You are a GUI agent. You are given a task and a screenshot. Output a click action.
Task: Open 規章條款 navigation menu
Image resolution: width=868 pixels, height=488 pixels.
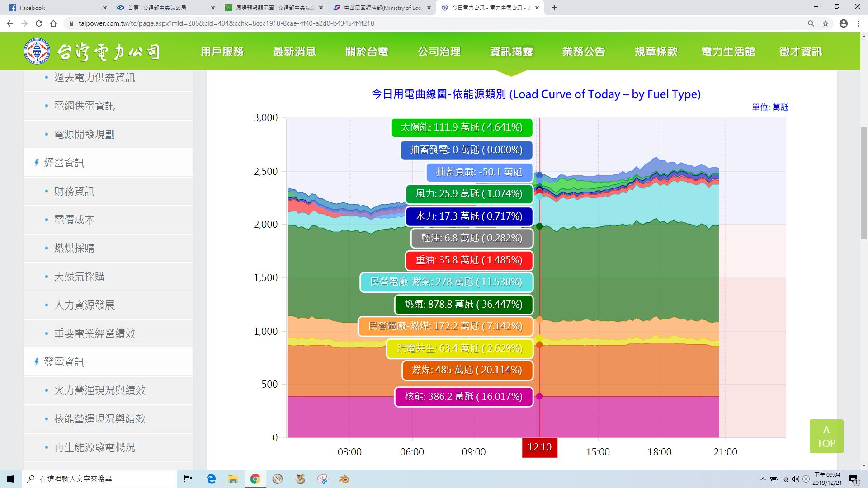(656, 52)
